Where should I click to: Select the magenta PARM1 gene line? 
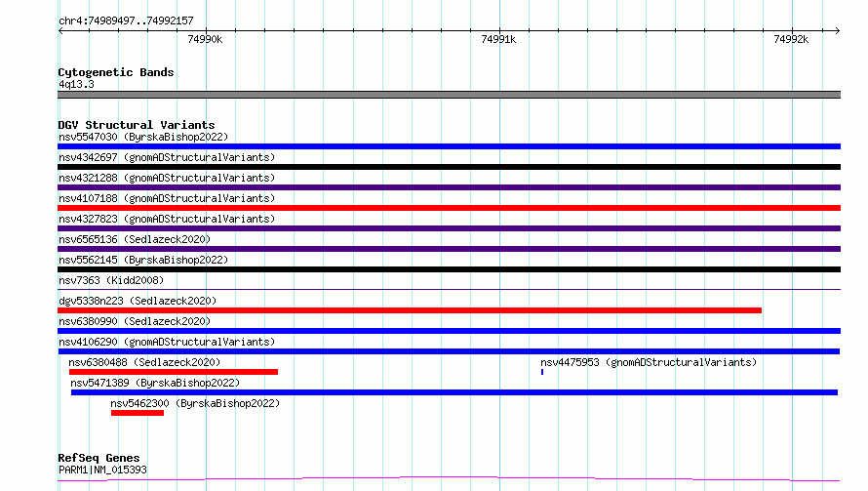(449, 479)
